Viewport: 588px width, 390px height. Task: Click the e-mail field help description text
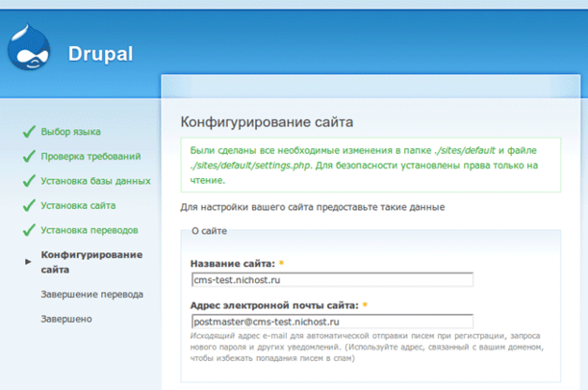coord(367,347)
